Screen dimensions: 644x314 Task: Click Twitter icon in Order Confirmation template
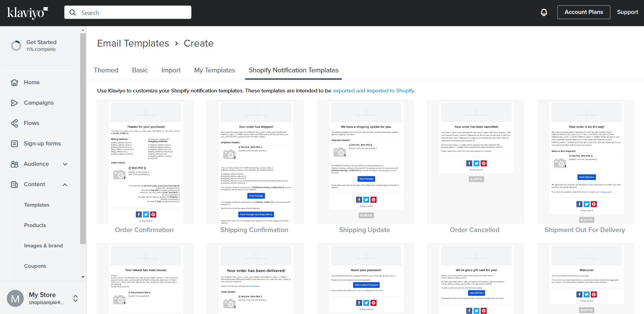click(146, 214)
